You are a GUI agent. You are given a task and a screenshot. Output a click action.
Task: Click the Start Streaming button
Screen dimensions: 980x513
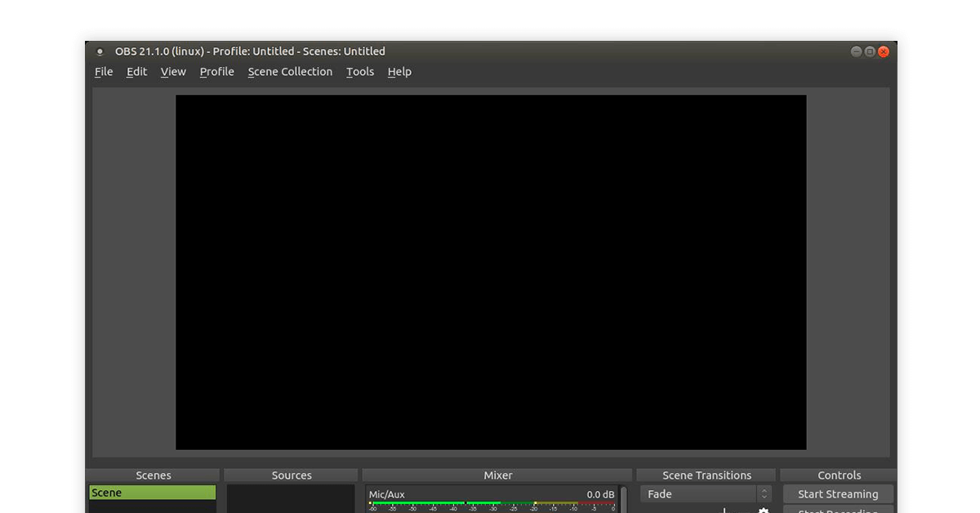coord(838,494)
